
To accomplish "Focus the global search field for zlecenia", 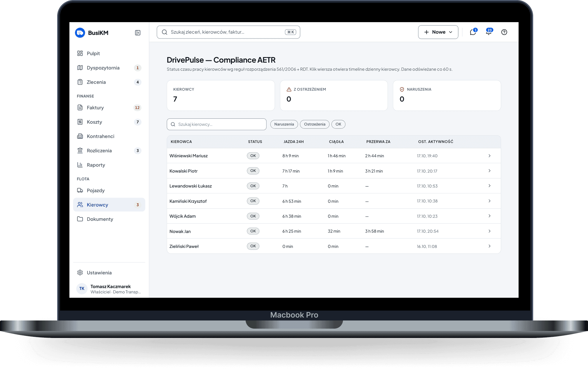I will 228,32.
